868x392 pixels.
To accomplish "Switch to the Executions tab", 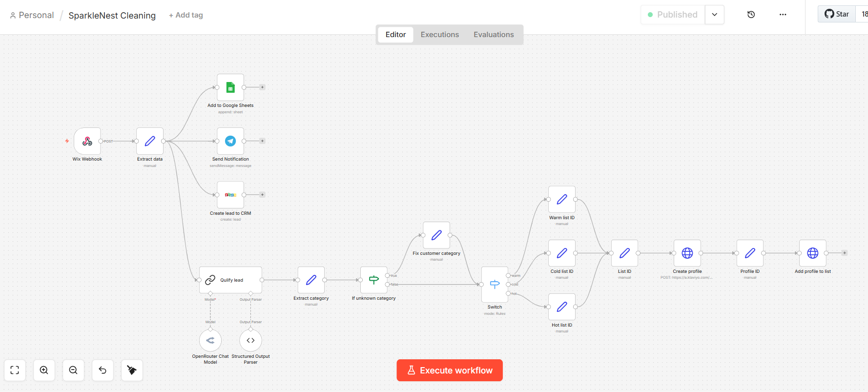I will tap(440, 35).
